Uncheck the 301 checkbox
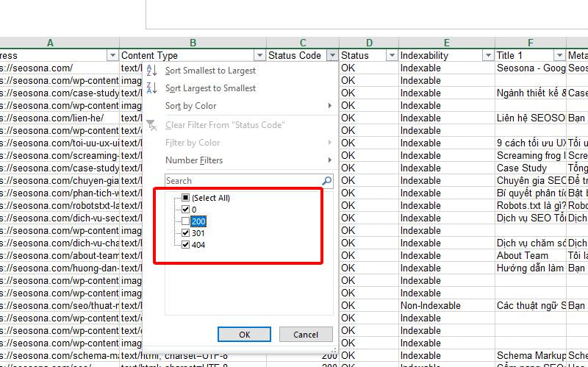The height and width of the screenshot is (367, 588). pyautogui.click(x=186, y=232)
